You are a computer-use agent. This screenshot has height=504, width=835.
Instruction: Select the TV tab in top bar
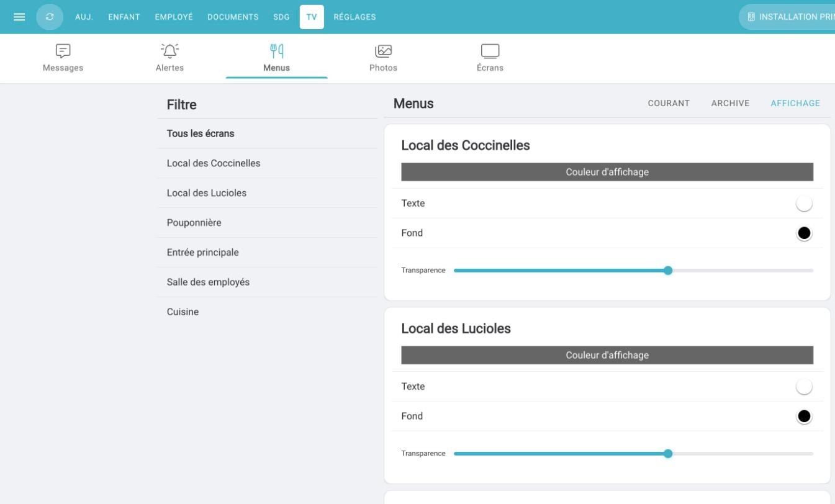click(312, 17)
